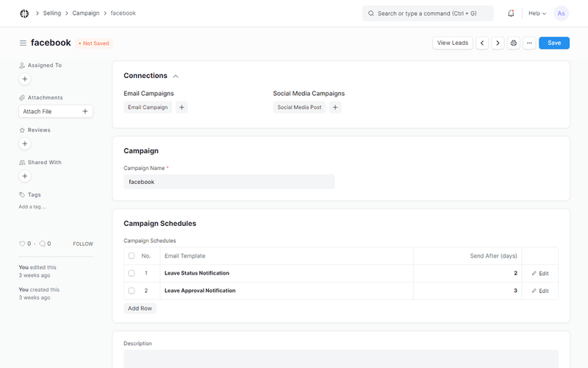The height and width of the screenshot is (368, 588).
Task: Click Add Row button
Action: (x=140, y=308)
